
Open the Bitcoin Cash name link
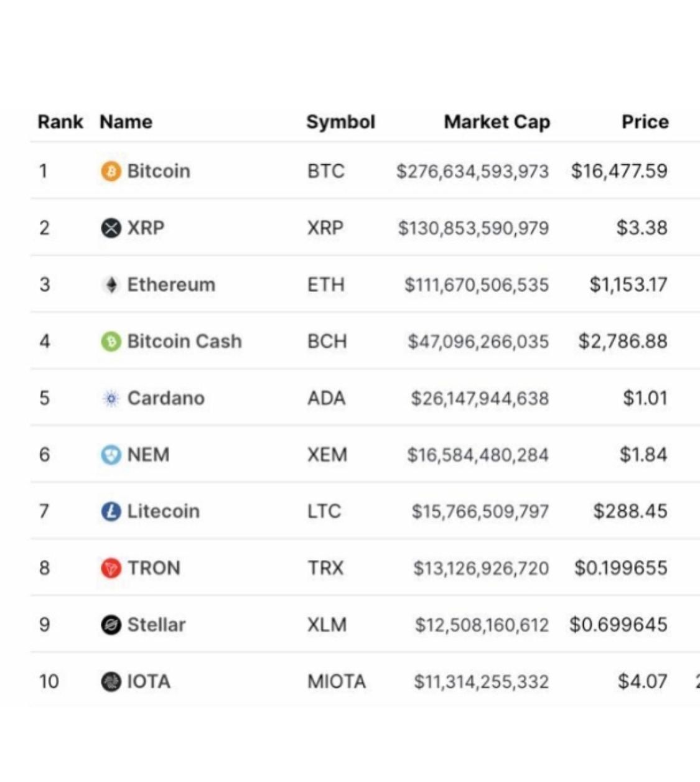(184, 342)
